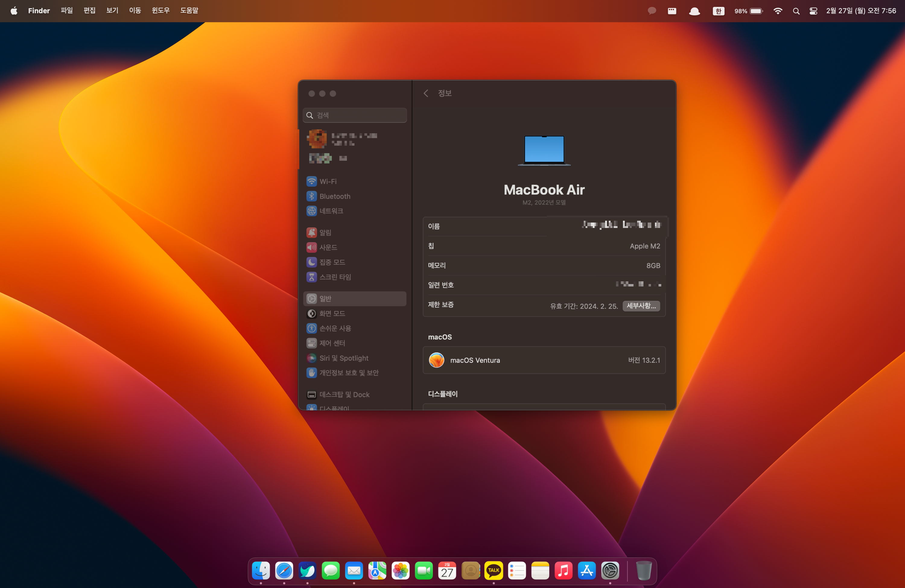Screen dimensions: 905x588
Task: Open 스크린 타임 (Screen Time) settings
Action: coord(335,277)
